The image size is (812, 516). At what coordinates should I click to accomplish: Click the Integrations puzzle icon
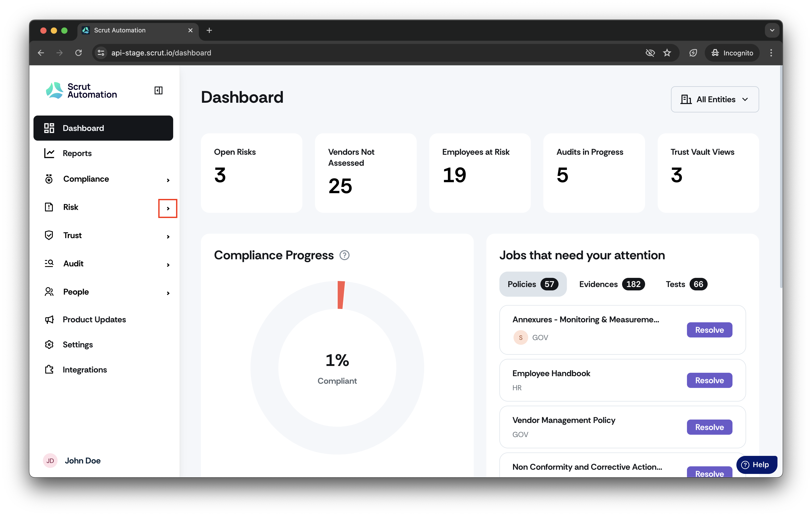click(49, 370)
